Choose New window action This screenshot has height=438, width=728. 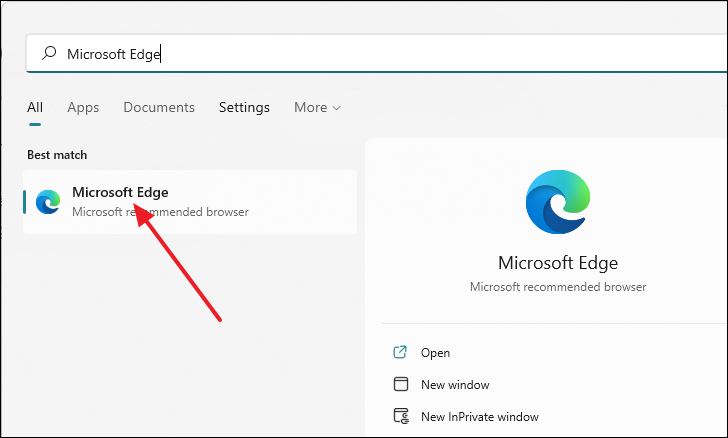point(455,385)
